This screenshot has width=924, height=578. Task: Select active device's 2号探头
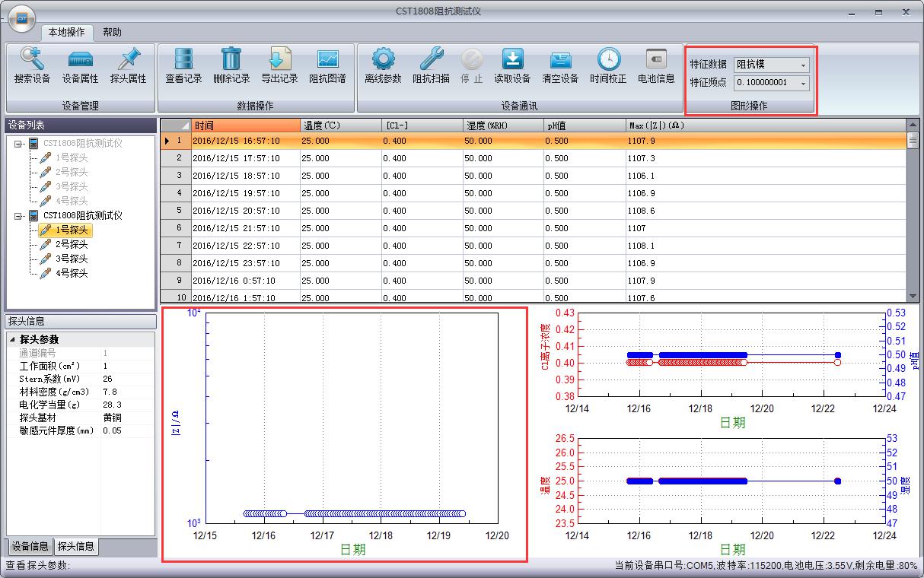pos(65,244)
